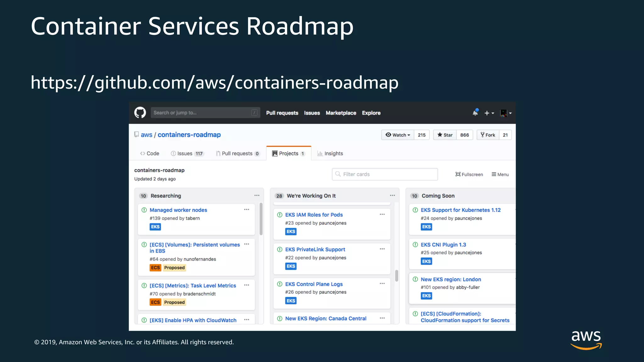Open the plus create-new dropdown

pyautogui.click(x=489, y=113)
